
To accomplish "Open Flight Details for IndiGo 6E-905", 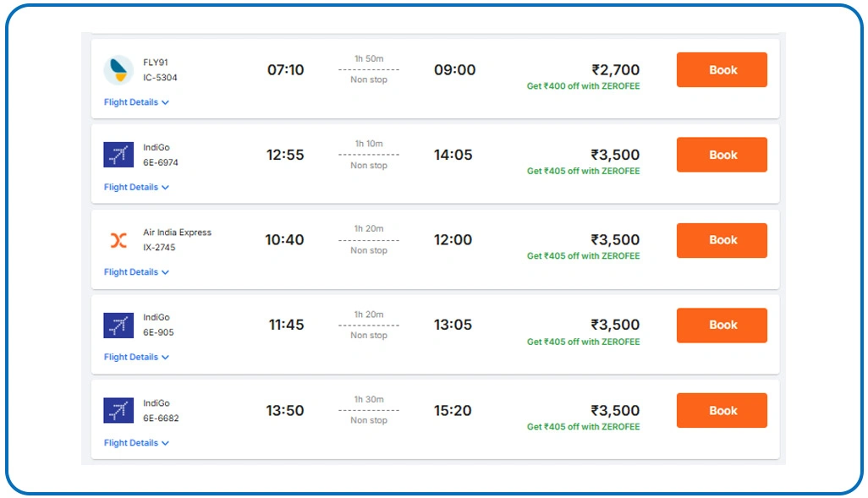I will (136, 357).
